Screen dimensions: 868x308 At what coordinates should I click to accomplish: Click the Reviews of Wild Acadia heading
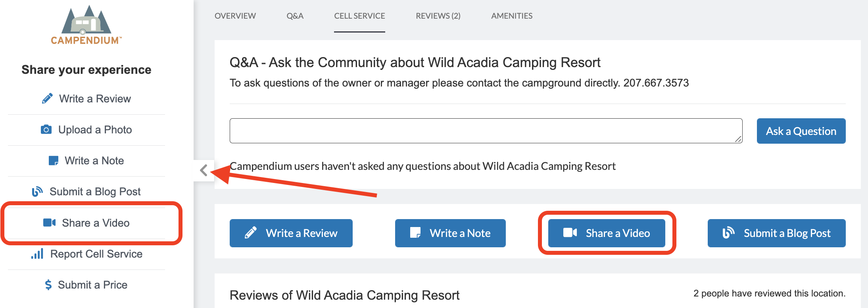[344, 295]
